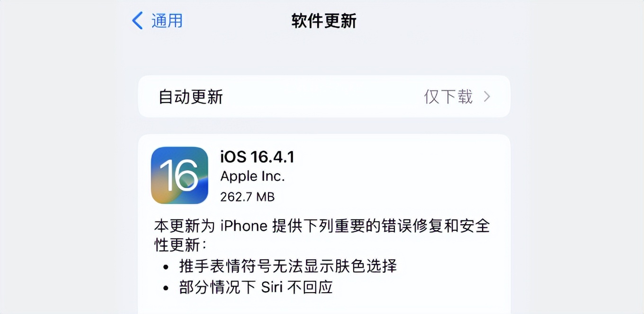Select the iOS 16.4.1 version label
The height and width of the screenshot is (314, 644).
(257, 157)
